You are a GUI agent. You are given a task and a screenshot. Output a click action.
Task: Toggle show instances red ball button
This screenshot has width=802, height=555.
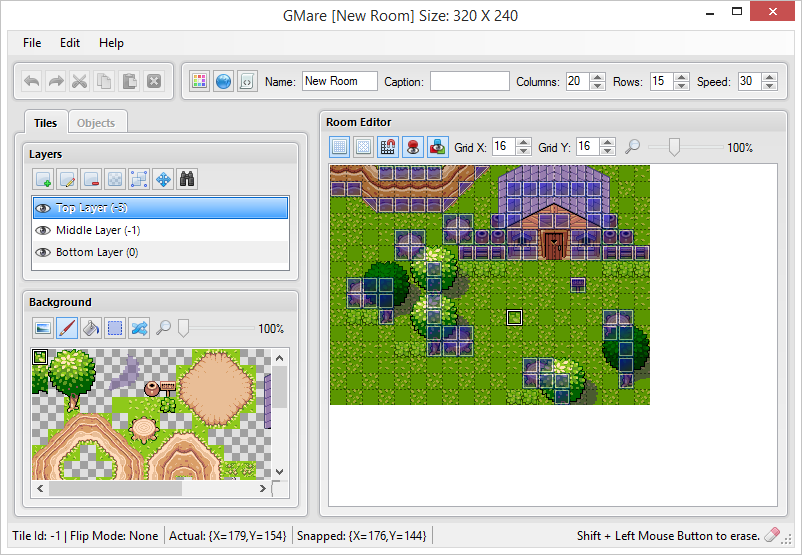click(x=413, y=147)
